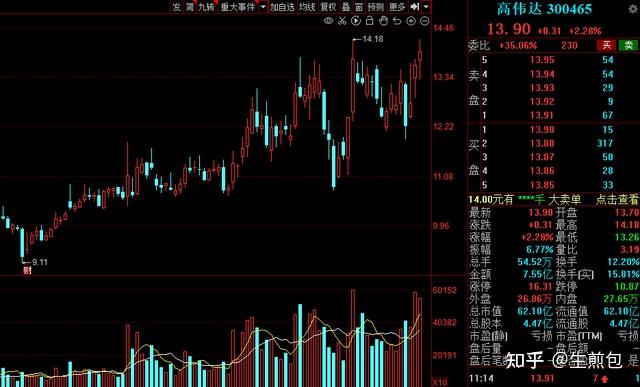Open the settings gear beside 高伟达 title
640x387 pixels.
(x=634, y=8)
